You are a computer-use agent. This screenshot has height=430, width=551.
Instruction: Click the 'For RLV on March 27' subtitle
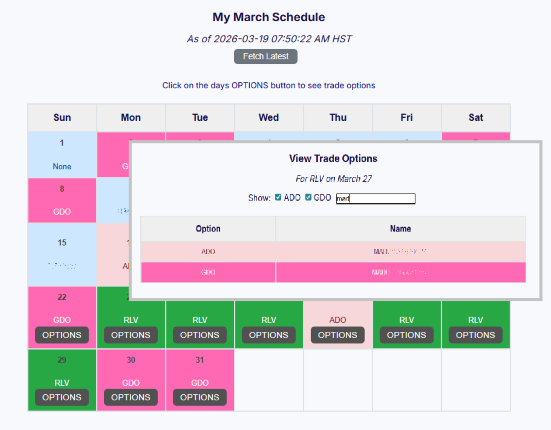(x=333, y=179)
